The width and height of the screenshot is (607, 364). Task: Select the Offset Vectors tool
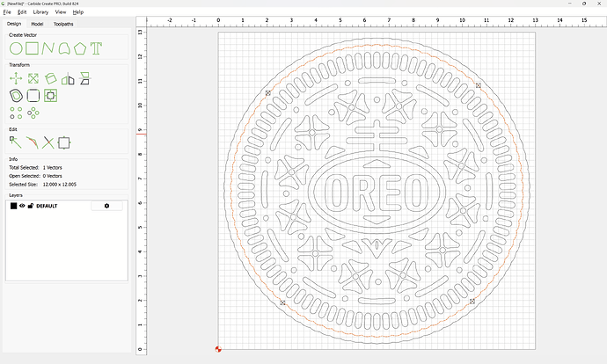click(x=15, y=95)
